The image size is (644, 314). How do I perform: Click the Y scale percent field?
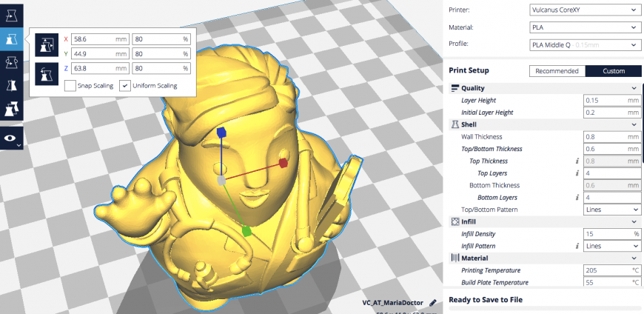[x=161, y=54]
